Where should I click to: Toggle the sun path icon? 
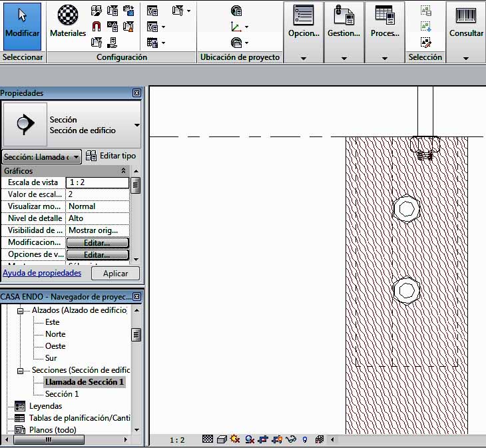click(x=236, y=440)
